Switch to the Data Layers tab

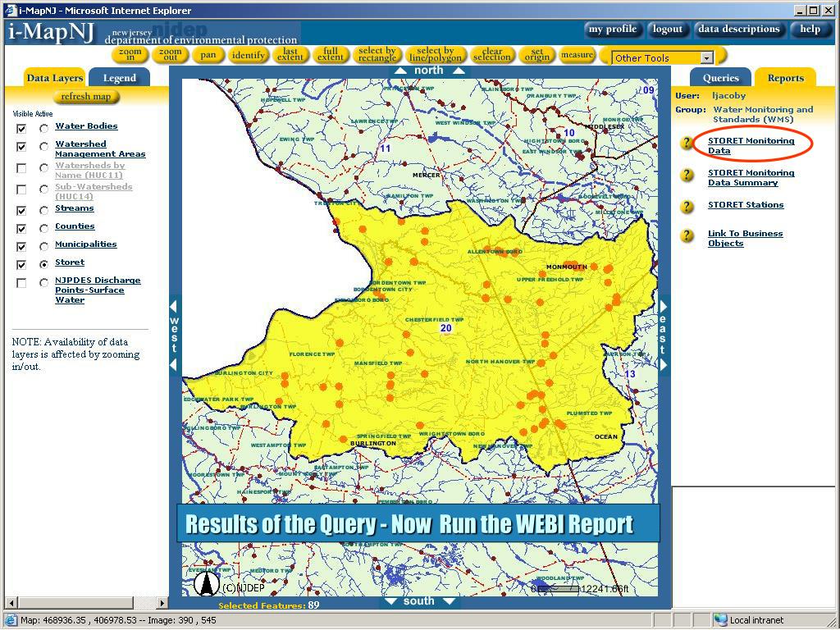tap(54, 78)
